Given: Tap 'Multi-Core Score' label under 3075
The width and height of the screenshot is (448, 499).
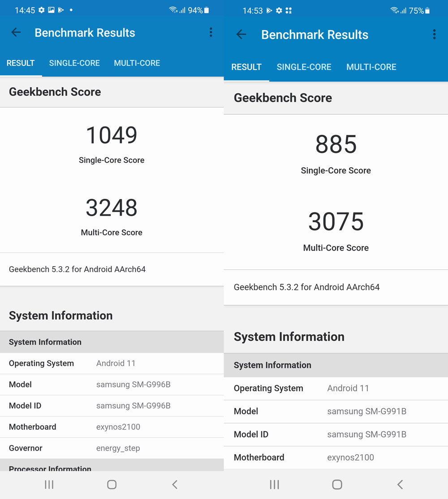Looking at the screenshot, I should pos(336,248).
